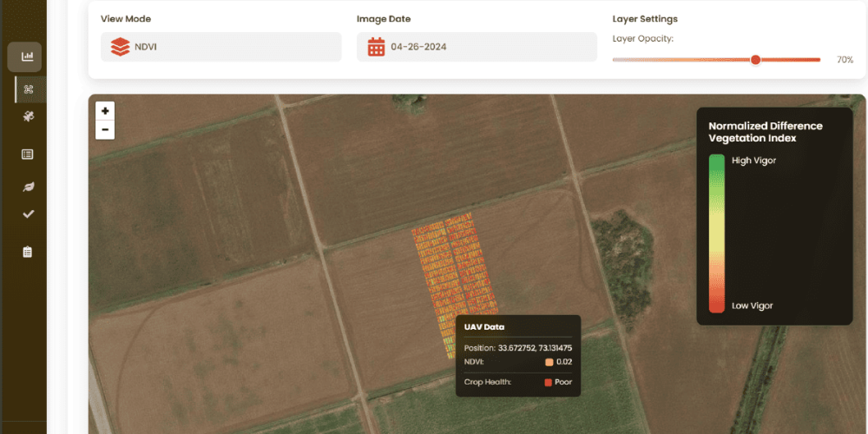Open the Image Date 04-26-2024 picker
The image size is (868, 434).
(477, 47)
